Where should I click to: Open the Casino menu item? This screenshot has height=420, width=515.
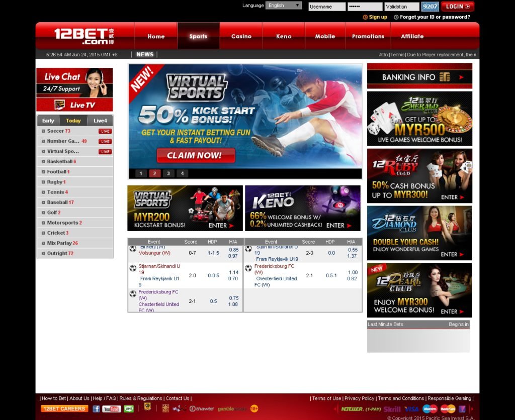coord(241,36)
